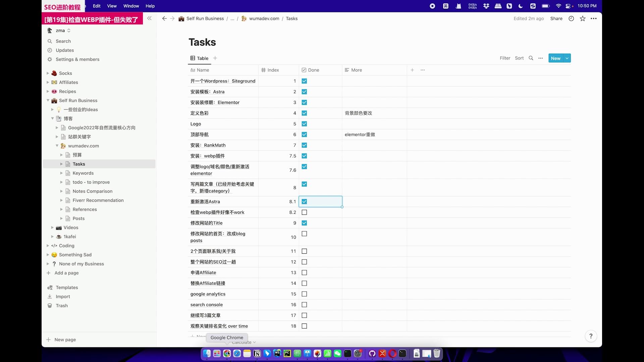Uncheck Done for 重新激活Astra

(x=304, y=201)
